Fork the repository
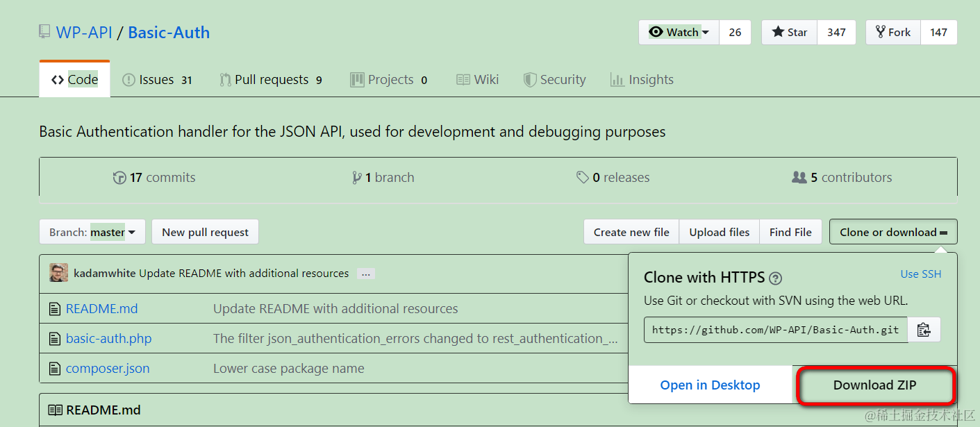 point(893,32)
